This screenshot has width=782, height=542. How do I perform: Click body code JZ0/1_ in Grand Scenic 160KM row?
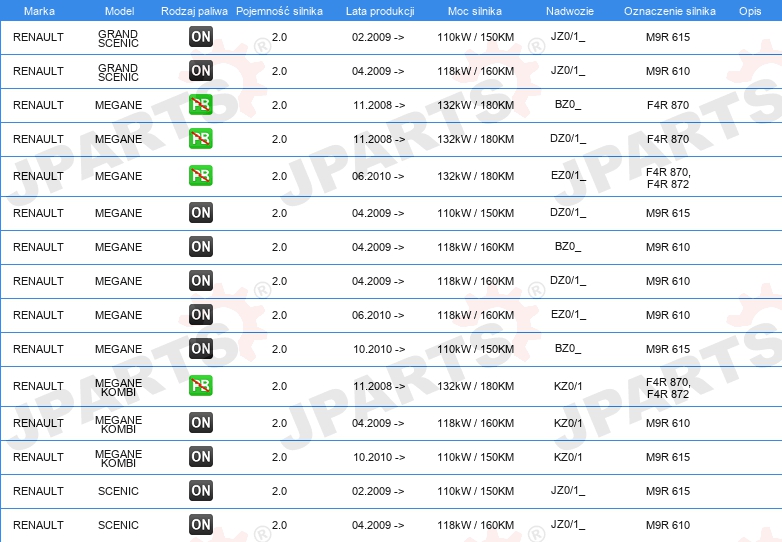(568, 71)
